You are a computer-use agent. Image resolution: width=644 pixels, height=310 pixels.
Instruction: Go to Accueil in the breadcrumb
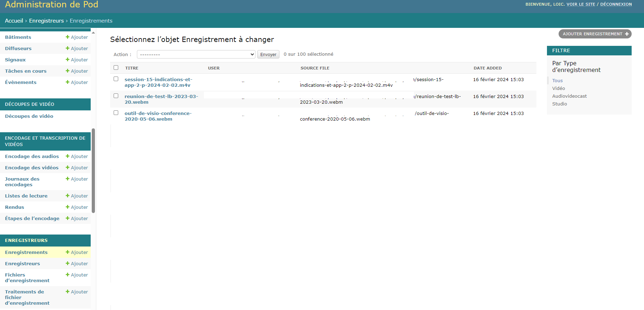tap(14, 21)
